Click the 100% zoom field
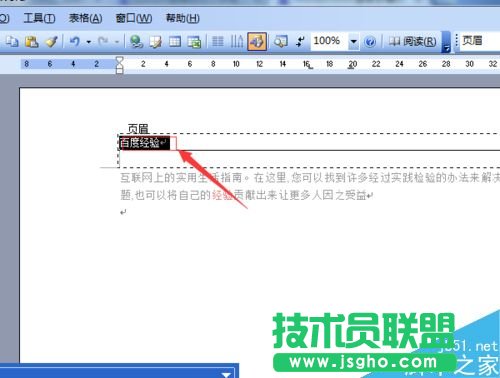 329,41
